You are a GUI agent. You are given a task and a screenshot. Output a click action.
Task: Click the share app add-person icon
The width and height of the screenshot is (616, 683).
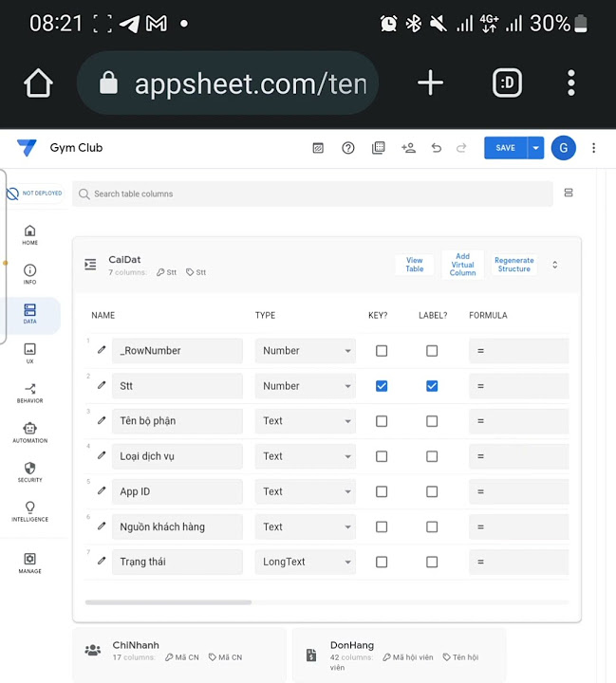point(408,148)
